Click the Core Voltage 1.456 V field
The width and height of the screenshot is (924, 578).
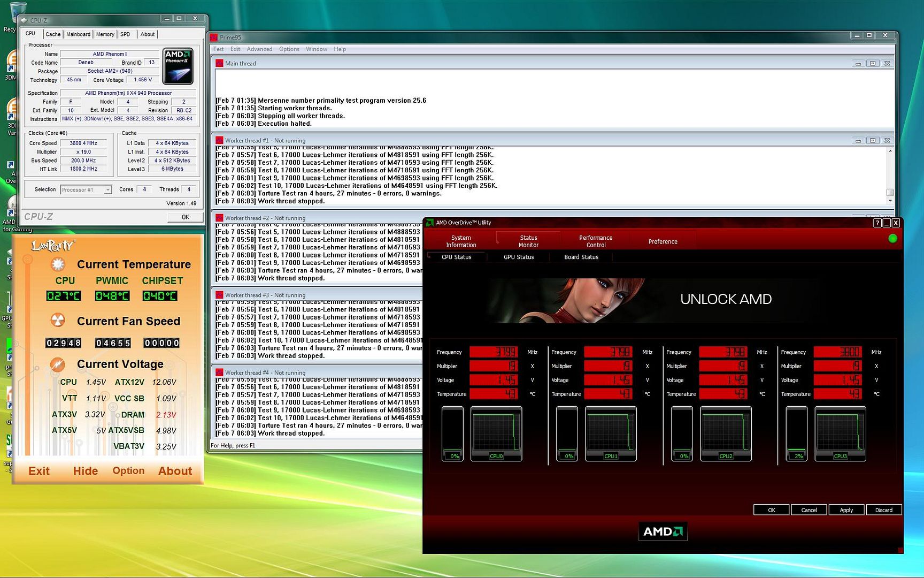point(143,80)
